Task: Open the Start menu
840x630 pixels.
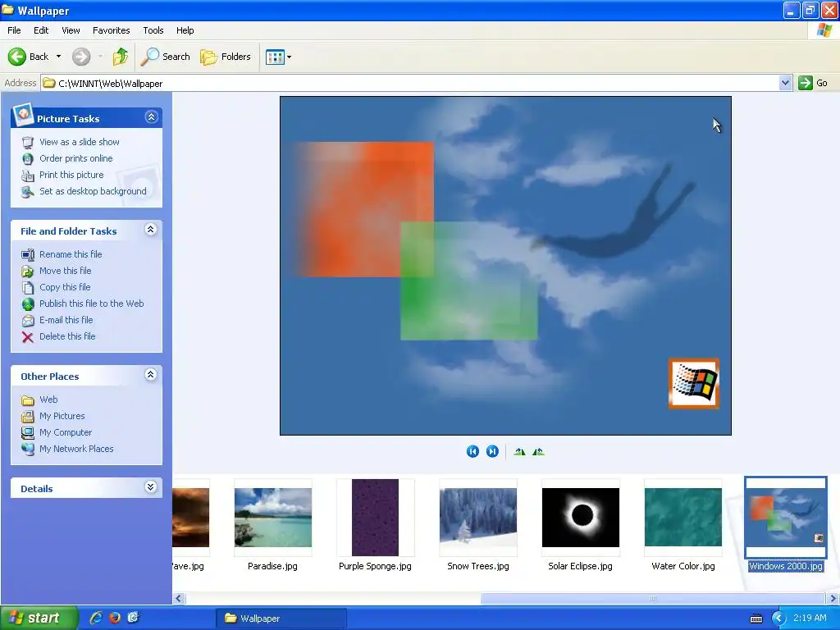Action: (x=39, y=618)
